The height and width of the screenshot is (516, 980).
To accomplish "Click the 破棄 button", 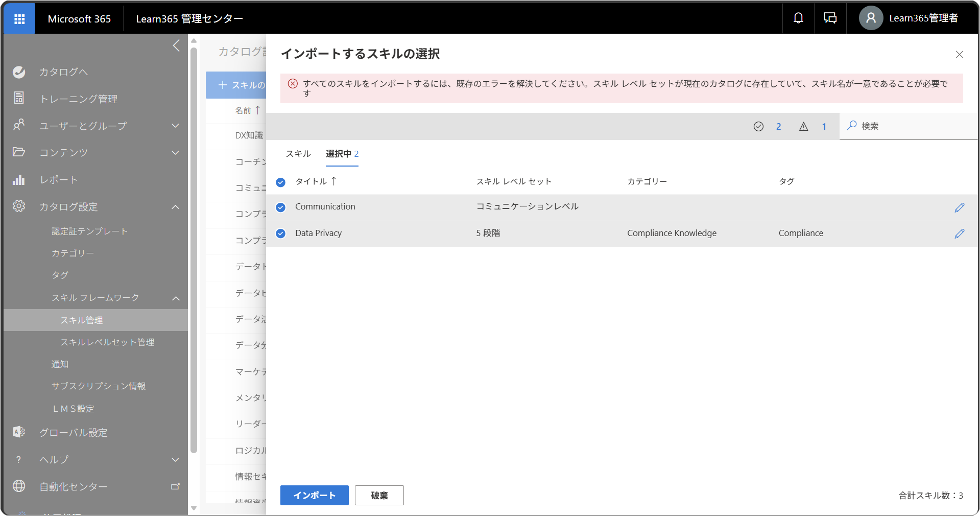I will (379, 496).
